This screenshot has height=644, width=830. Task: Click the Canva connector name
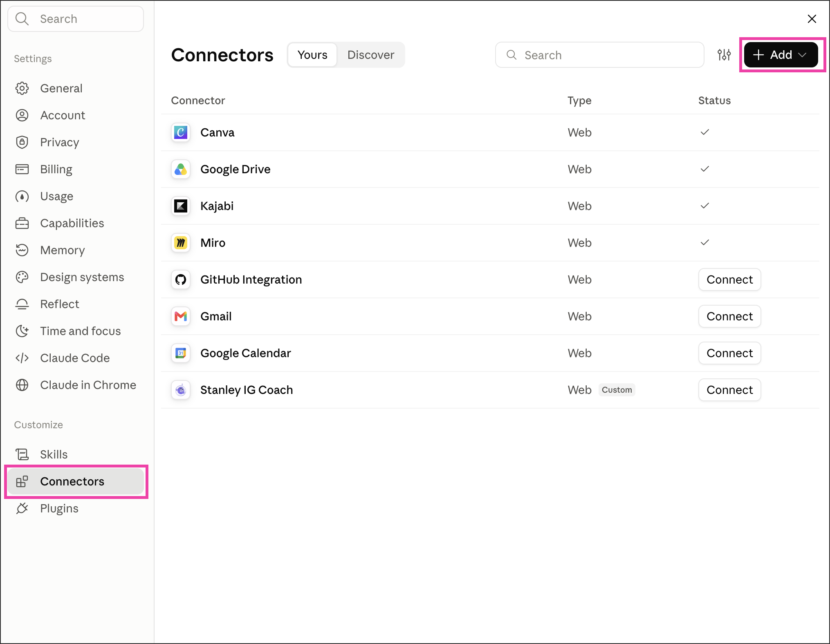pyautogui.click(x=218, y=132)
